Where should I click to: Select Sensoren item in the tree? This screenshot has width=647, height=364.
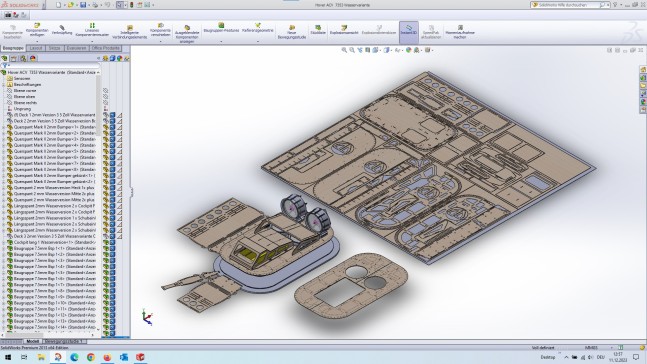pyautogui.click(x=22, y=78)
